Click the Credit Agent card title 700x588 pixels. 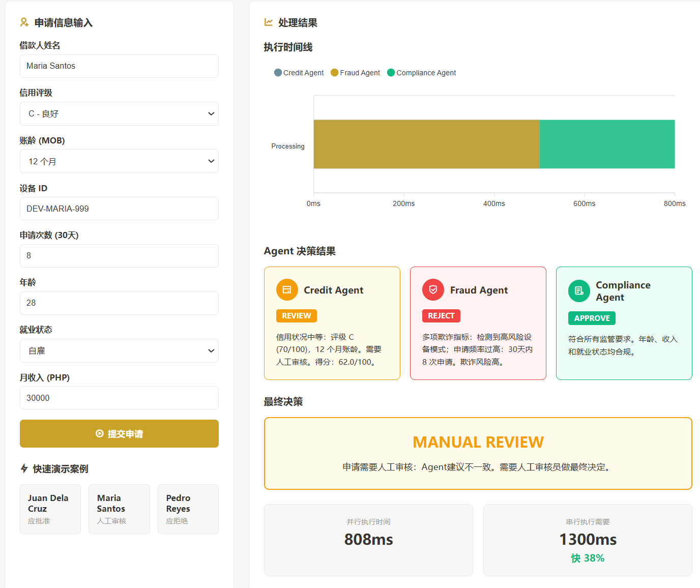coord(334,290)
